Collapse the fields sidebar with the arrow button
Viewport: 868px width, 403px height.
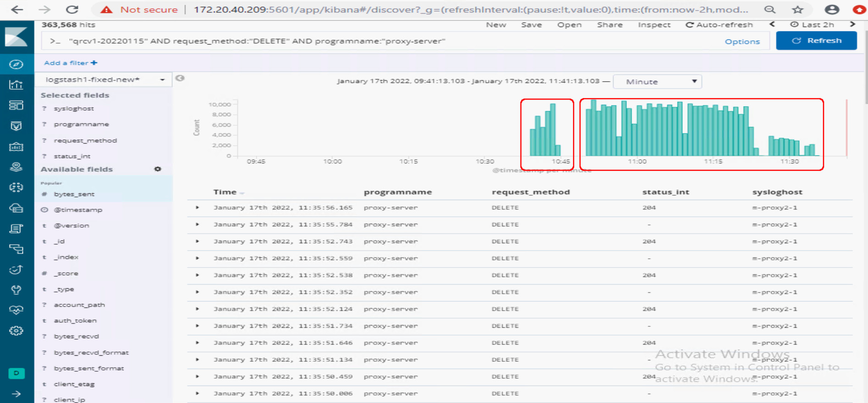point(180,78)
